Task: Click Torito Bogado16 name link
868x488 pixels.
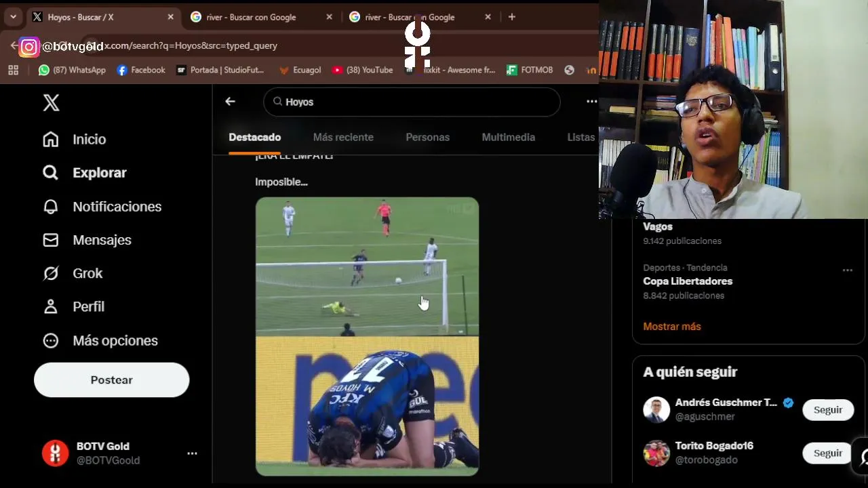Action: coord(714,446)
